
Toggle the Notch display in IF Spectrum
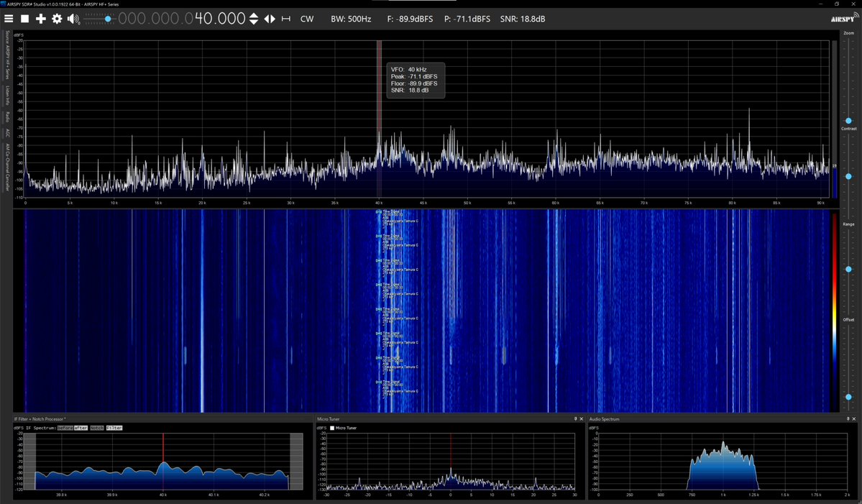[x=97, y=428]
